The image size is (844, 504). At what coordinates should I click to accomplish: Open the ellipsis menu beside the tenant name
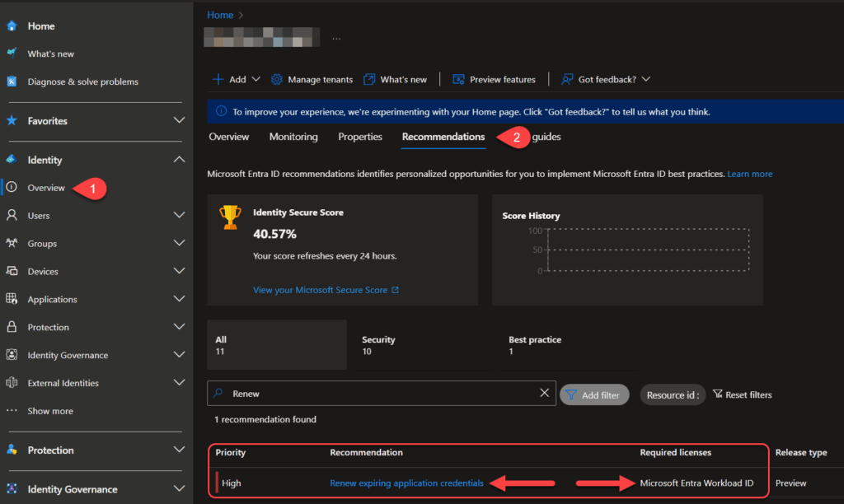click(x=336, y=39)
